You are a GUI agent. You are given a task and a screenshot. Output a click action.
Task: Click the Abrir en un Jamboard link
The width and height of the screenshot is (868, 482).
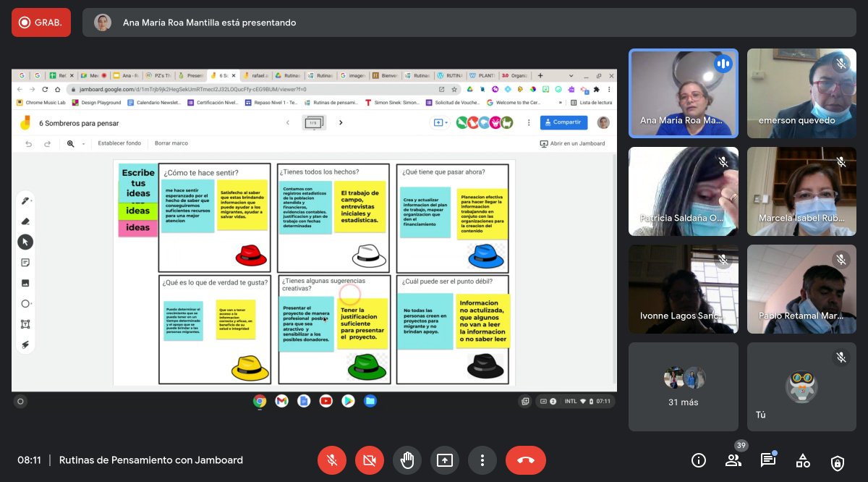(573, 143)
